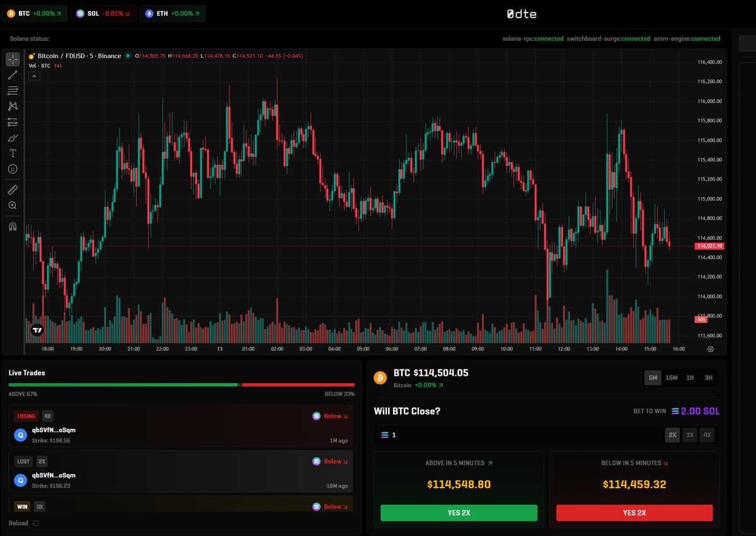This screenshot has height=536, width=756.
Task: Click the Bitcoin / FDUSD symbol title
Action: click(79, 55)
